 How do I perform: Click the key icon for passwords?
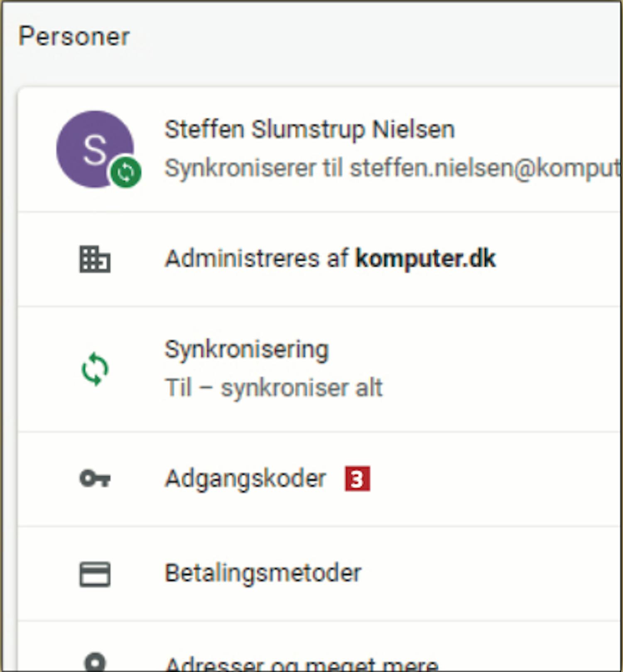pos(95,478)
